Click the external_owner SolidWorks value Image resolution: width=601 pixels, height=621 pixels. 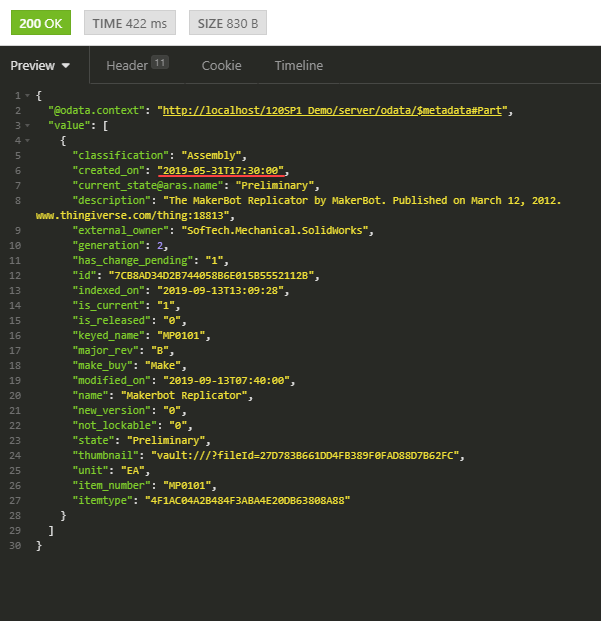[269, 230]
